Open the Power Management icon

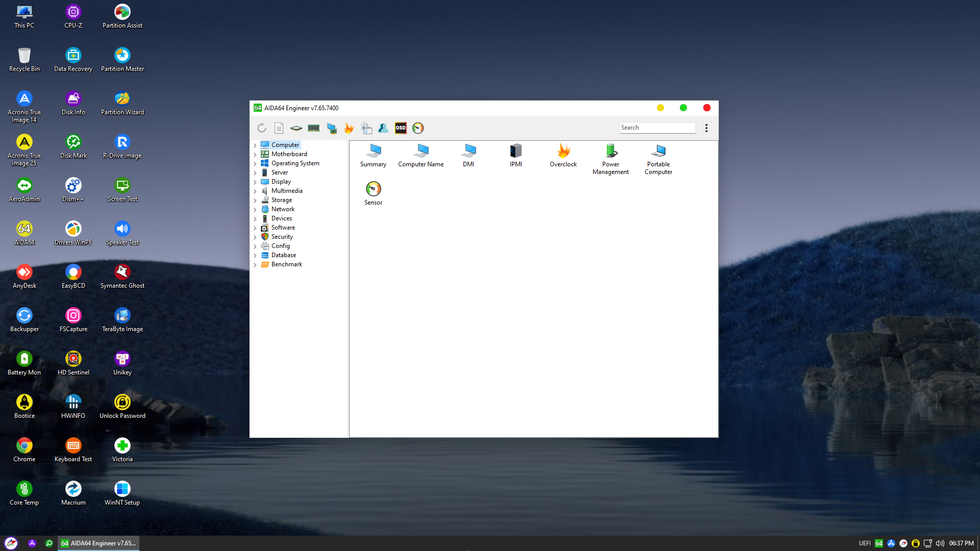pos(610,159)
